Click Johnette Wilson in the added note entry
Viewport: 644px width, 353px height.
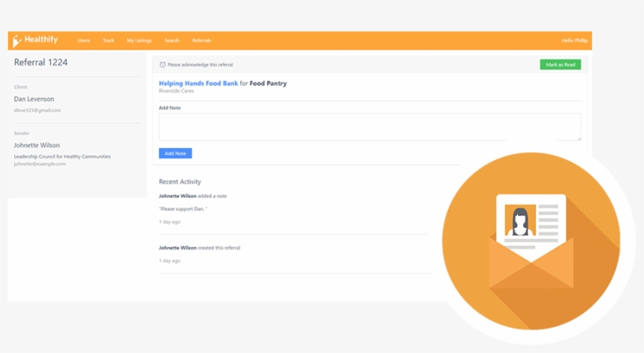(177, 196)
